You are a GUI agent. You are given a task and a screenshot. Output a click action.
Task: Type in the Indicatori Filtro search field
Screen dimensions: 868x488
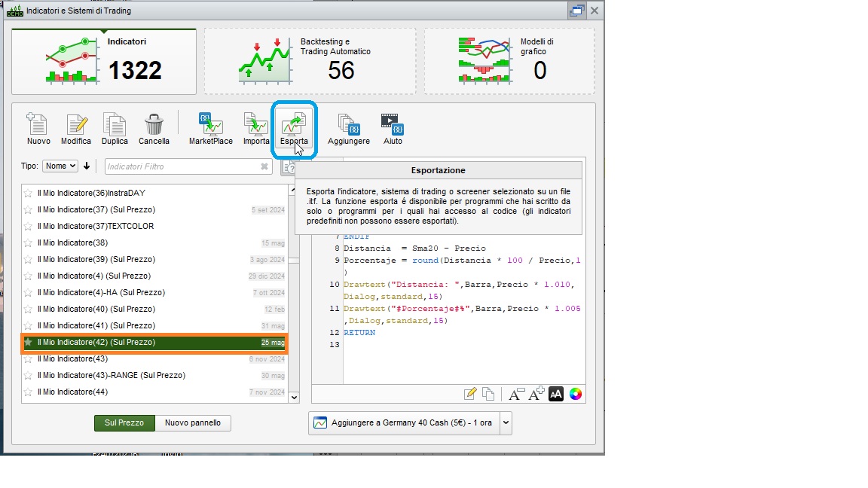181,166
